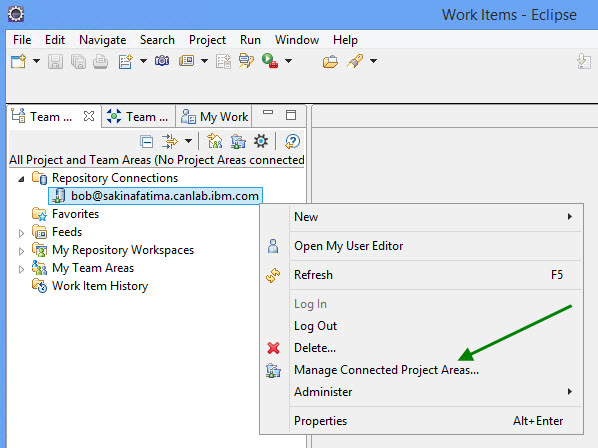The height and width of the screenshot is (448, 598).
Task: Click the New Work Item toolbar icon
Action: [x=125, y=61]
